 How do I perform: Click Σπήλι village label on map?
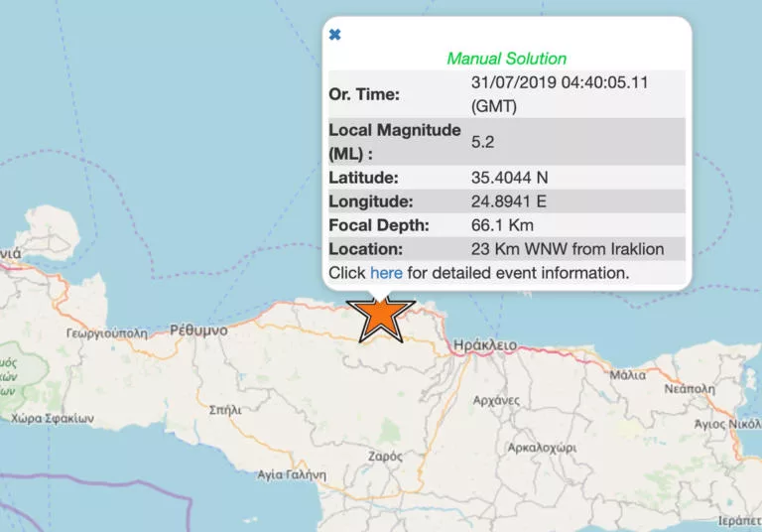226,408
